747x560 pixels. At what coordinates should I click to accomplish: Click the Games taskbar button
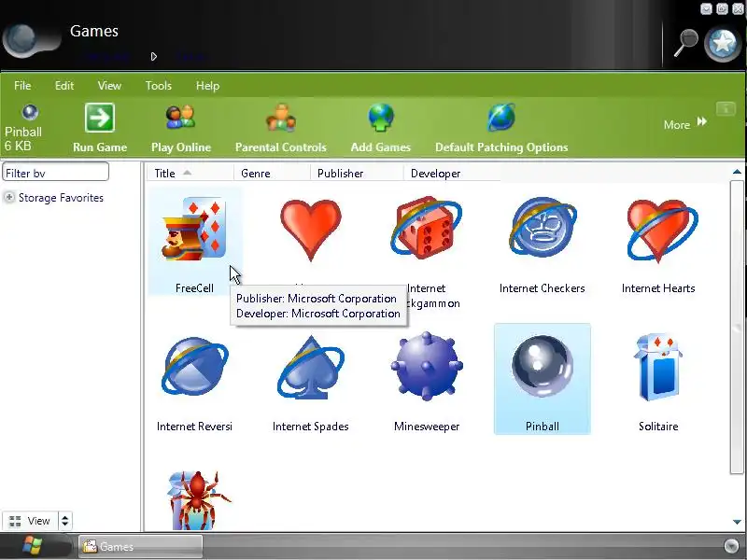point(140,546)
